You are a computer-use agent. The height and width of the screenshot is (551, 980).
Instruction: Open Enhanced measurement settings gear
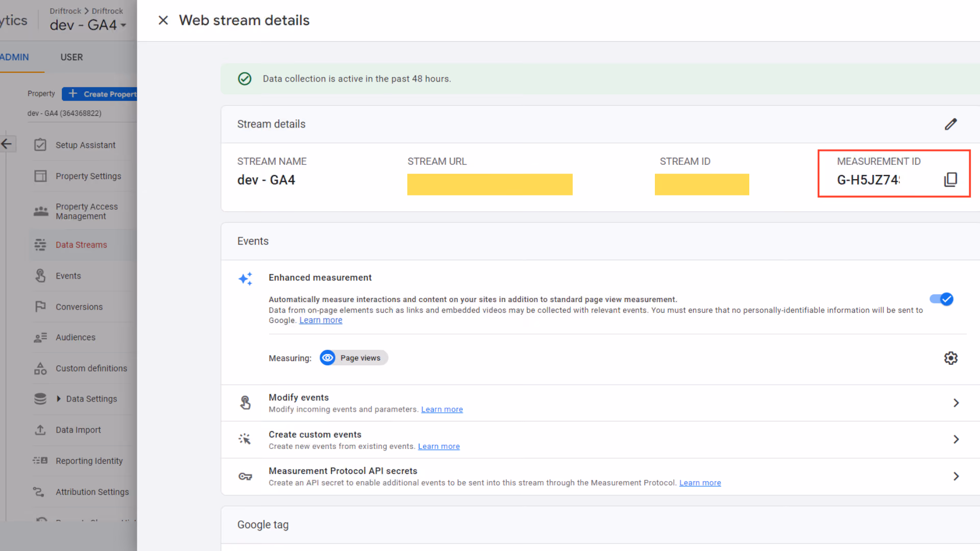pos(950,358)
